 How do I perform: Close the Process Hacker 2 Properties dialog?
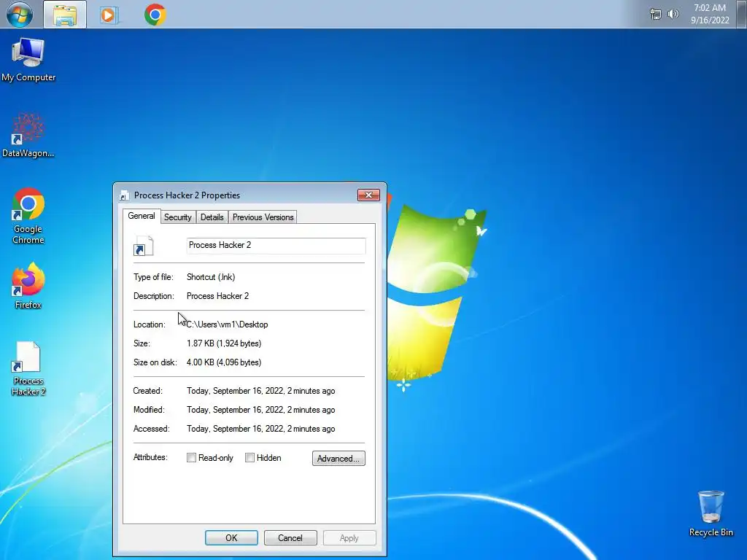tap(368, 195)
